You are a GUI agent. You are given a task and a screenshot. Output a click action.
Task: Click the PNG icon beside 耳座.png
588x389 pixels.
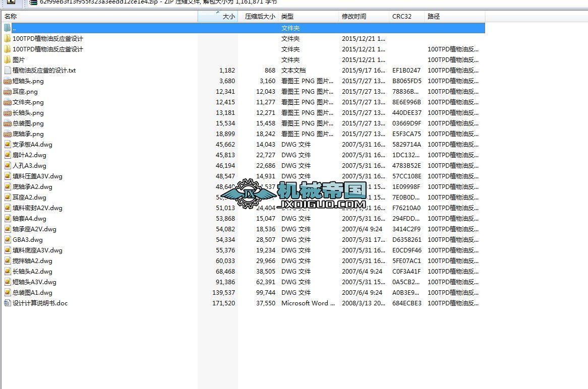click(7, 92)
